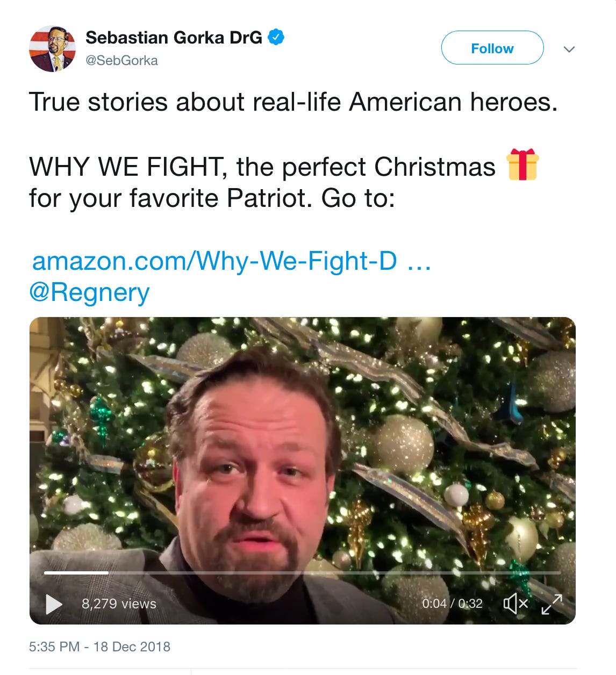Viewport: 616px width, 675px height.
Task: Open the @SebGorka handle
Action: click(x=121, y=60)
